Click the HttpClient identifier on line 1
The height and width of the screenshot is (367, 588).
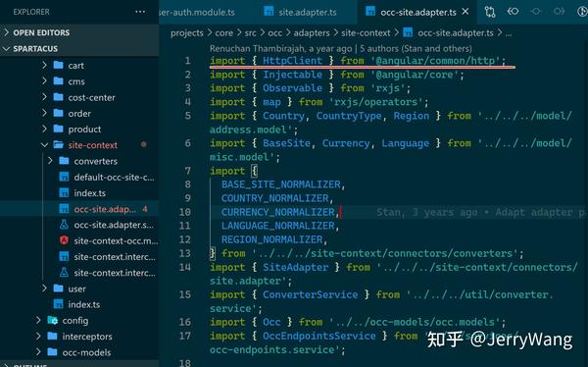(292, 61)
